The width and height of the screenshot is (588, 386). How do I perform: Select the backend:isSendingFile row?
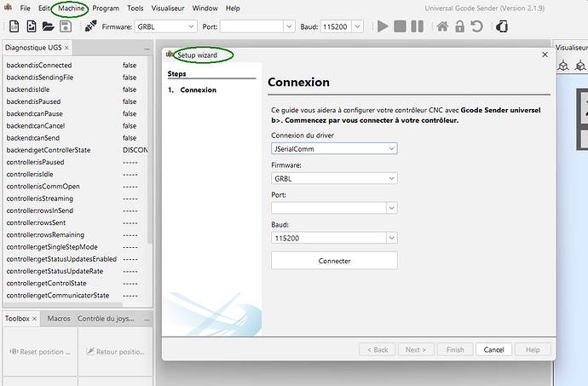pyautogui.click(x=75, y=78)
